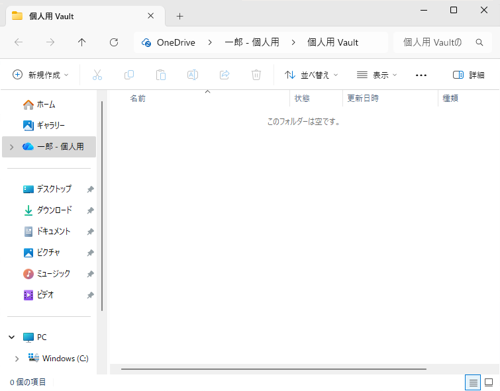This screenshot has width=500, height=391.
Task: Switch to large thumbnails view icon
Action: tap(489, 382)
